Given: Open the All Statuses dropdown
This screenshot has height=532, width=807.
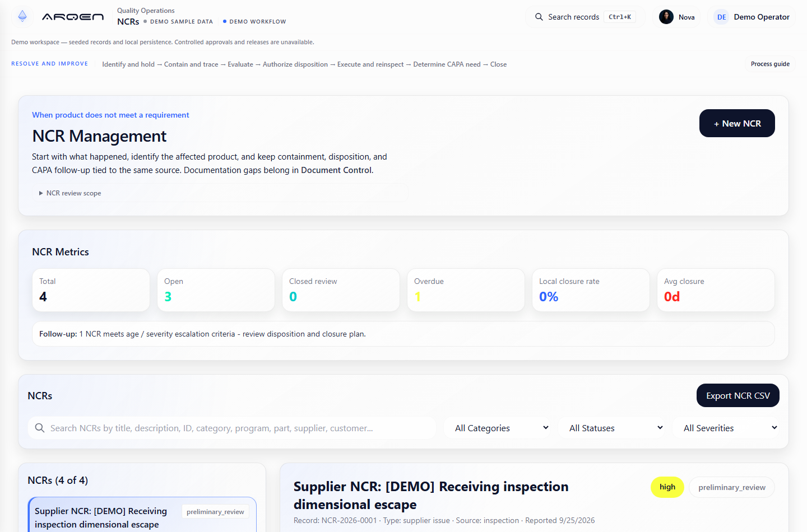Looking at the screenshot, I should click(611, 428).
